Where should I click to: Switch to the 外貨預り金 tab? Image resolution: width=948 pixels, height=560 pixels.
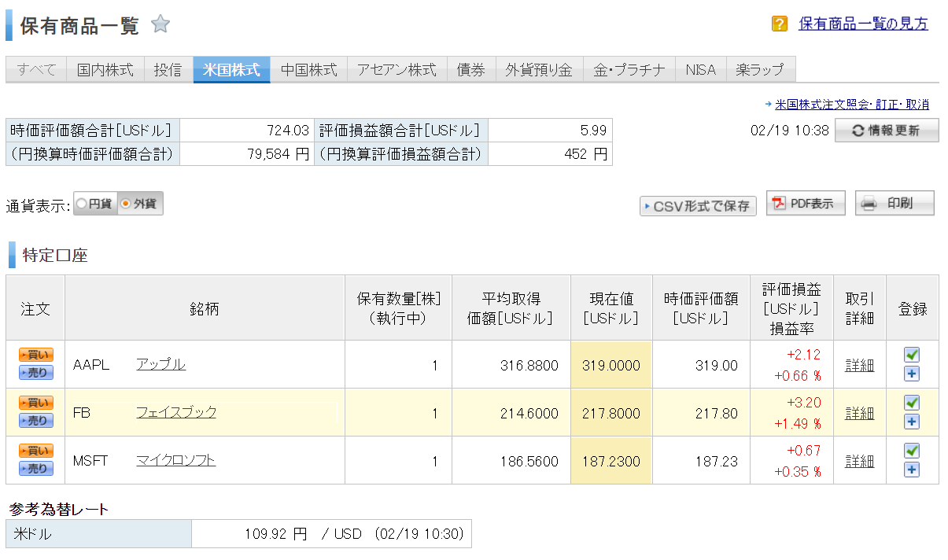tap(539, 70)
